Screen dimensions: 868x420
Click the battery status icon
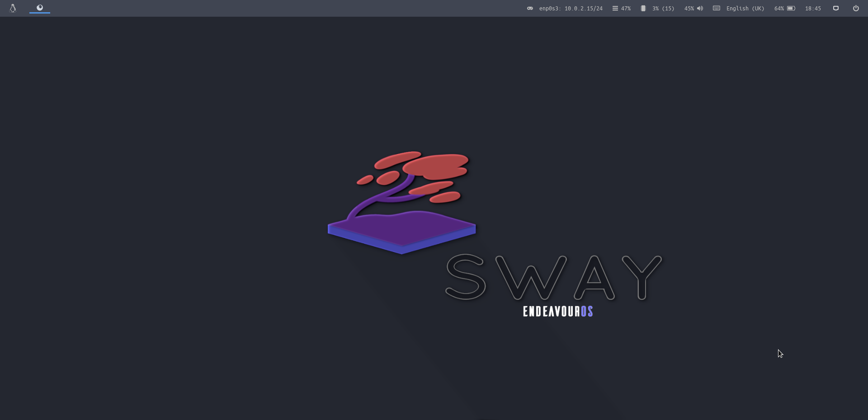tap(791, 8)
